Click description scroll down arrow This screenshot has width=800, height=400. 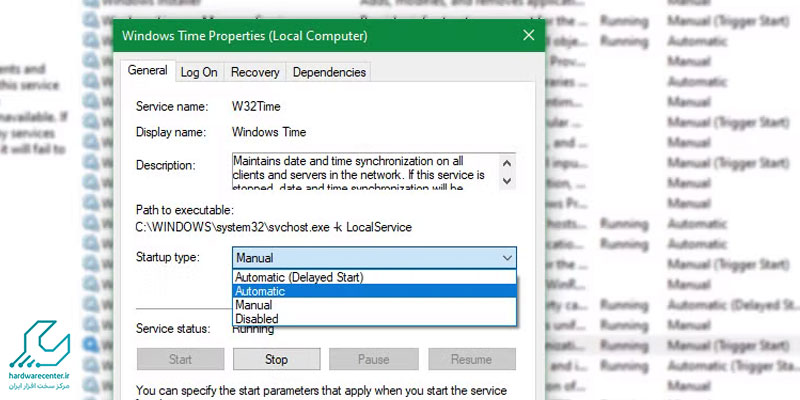click(507, 181)
